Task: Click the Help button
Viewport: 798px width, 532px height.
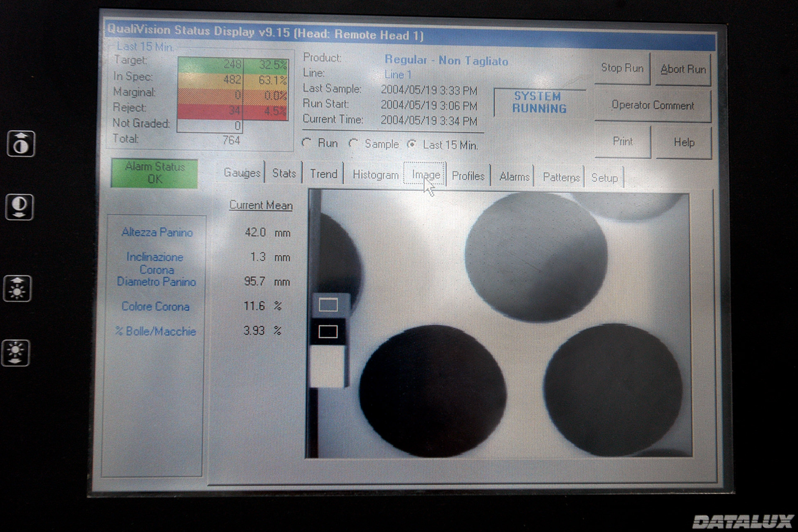Action: [x=684, y=143]
